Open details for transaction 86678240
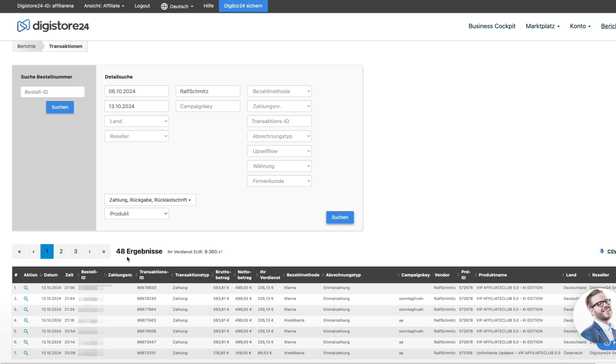Image resolution: width=616 pixels, height=364 pixels. (x=26, y=299)
